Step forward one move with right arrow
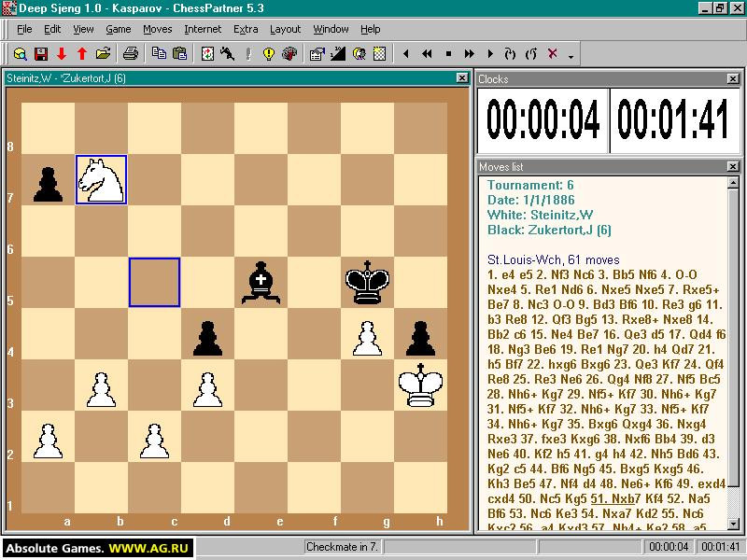The image size is (747, 560). [490, 54]
